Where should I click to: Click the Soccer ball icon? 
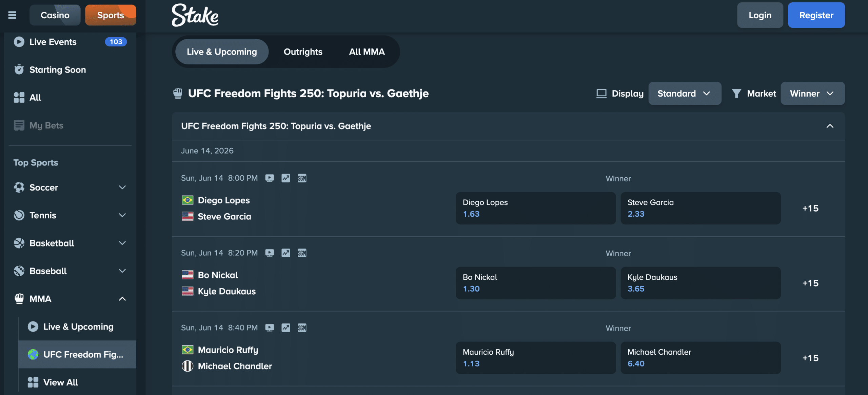click(19, 187)
